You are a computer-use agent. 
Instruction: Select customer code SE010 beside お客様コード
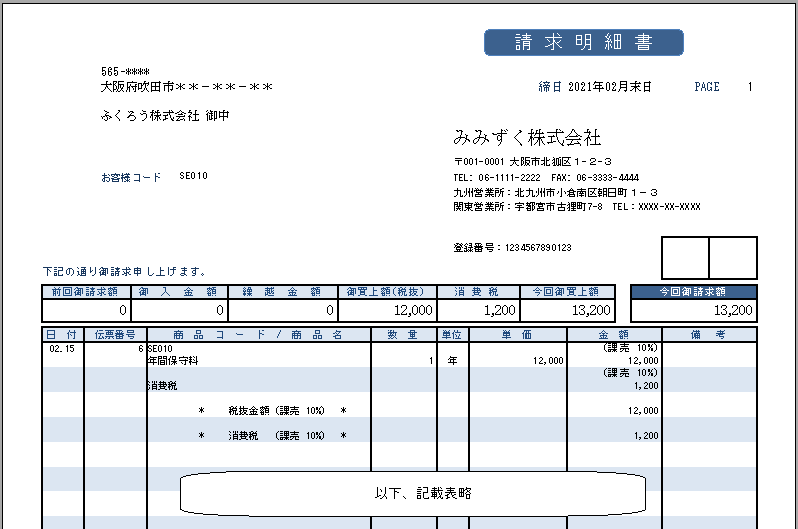tap(193, 176)
